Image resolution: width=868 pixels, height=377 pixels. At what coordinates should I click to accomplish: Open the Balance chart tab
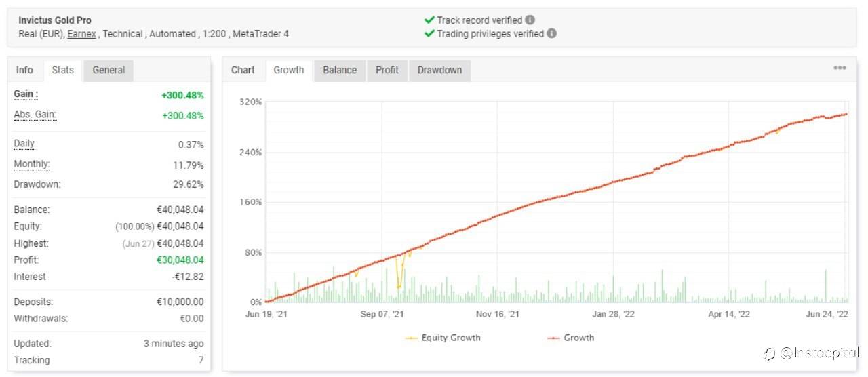pos(340,70)
